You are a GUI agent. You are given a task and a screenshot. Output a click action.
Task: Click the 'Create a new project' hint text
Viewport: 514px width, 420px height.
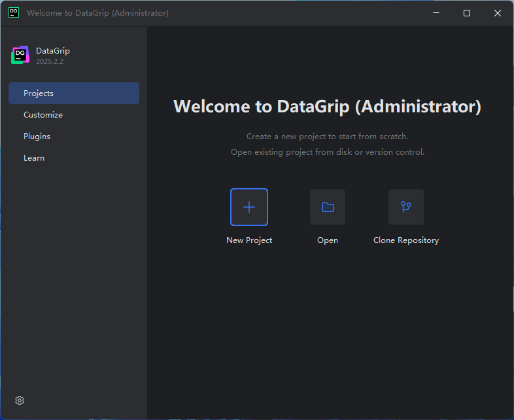click(327, 137)
